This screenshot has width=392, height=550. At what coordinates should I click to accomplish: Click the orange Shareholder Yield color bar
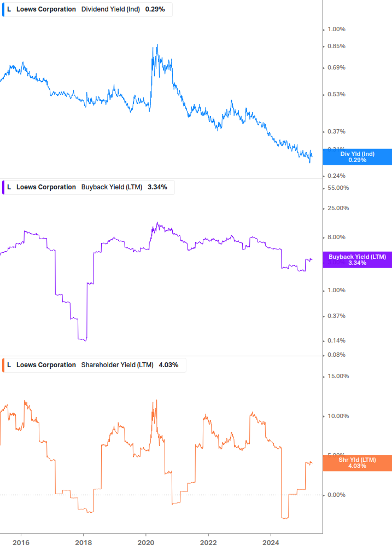3,365
